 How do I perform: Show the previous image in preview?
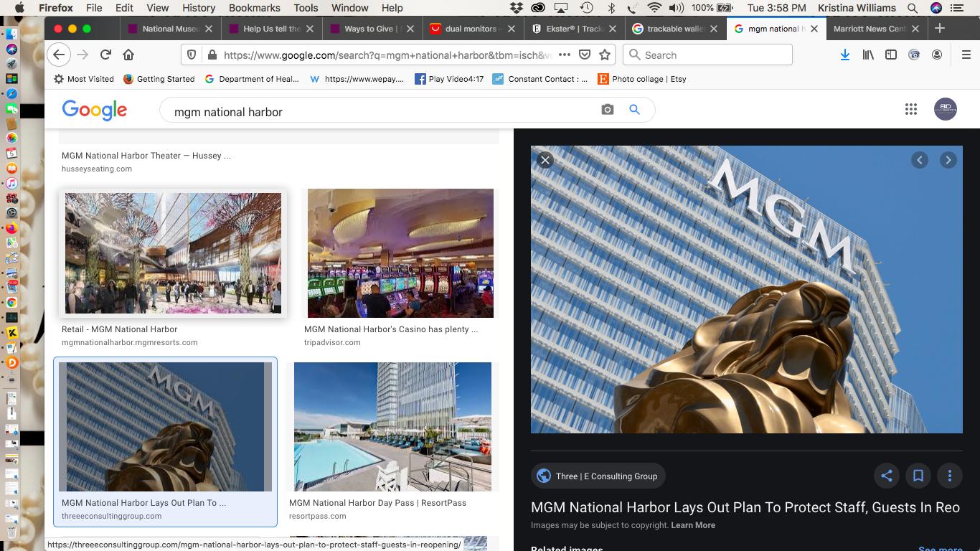point(920,160)
